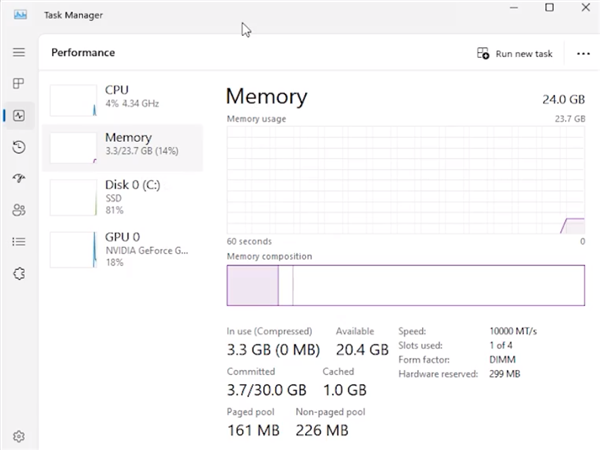Screen dimensions: 600x450
Task: Open the App history page icon
Action: (18, 148)
